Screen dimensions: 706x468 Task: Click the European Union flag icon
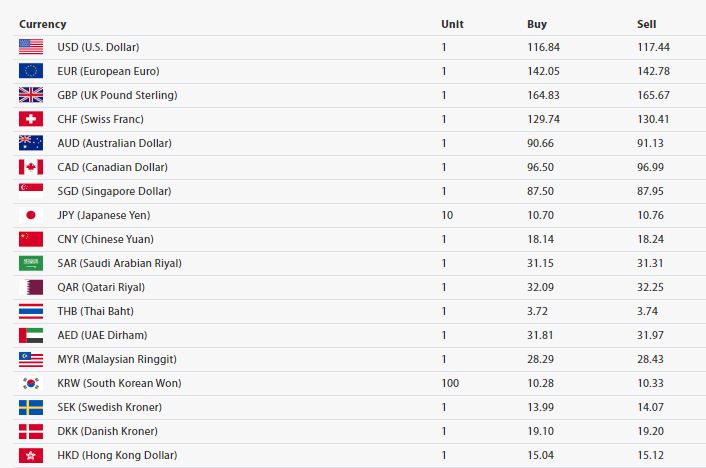(x=31, y=71)
